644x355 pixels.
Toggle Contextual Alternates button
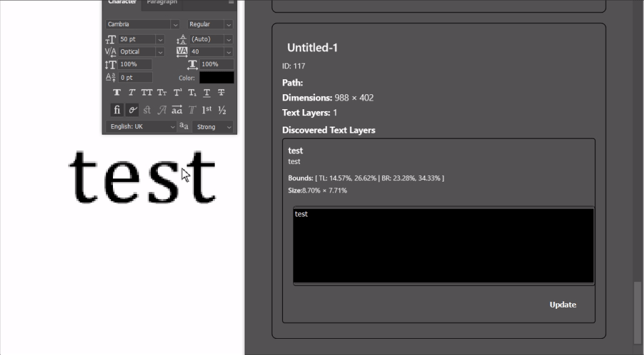tap(132, 110)
